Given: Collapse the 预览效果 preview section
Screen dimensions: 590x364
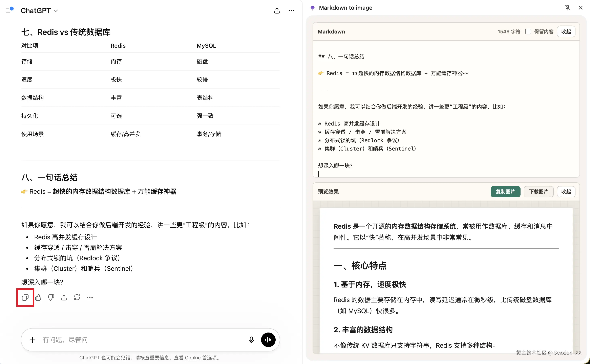Looking at the screenshot, I should click(566, 192).
